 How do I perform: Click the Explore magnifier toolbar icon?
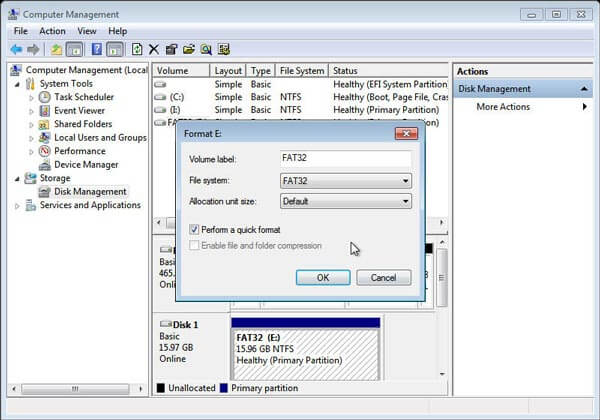pos(206,49)
